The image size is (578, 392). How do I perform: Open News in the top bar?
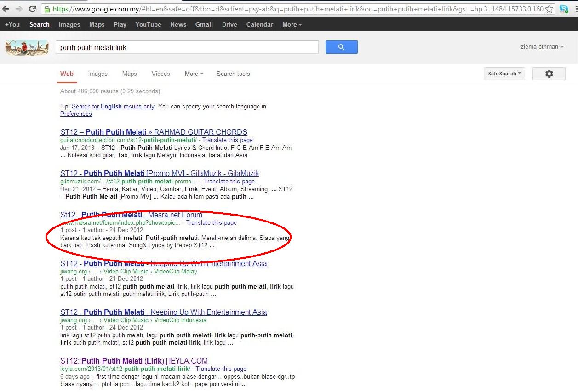click(x=178, y=24)
